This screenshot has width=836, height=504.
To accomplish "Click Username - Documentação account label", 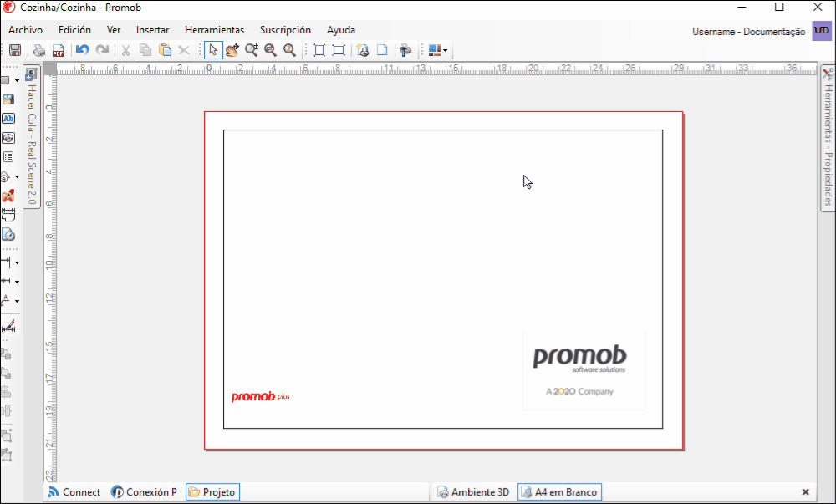I will tap(748, 32).
